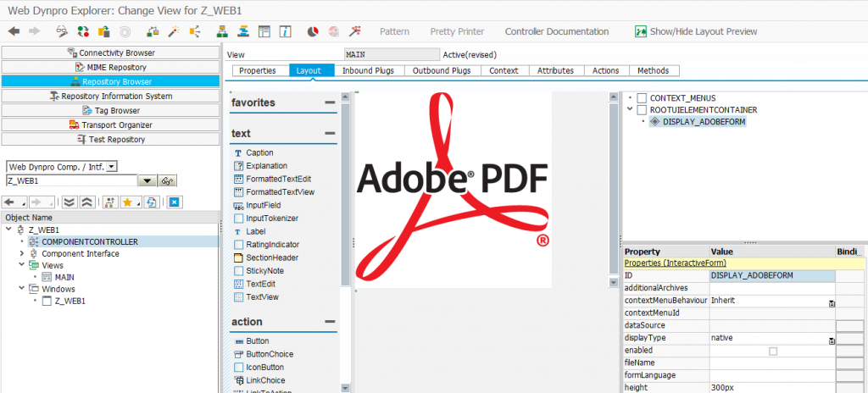This screenshot has width=868, height=393.
Task: Click the ID value field DISPLAY_ADOBEFORM
Action: (772, 275)
